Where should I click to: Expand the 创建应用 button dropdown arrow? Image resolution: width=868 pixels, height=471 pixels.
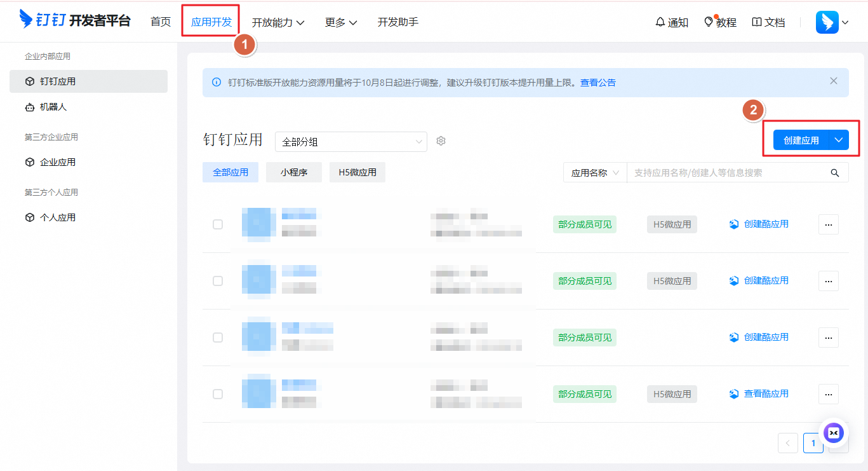(x=838, y=139)
